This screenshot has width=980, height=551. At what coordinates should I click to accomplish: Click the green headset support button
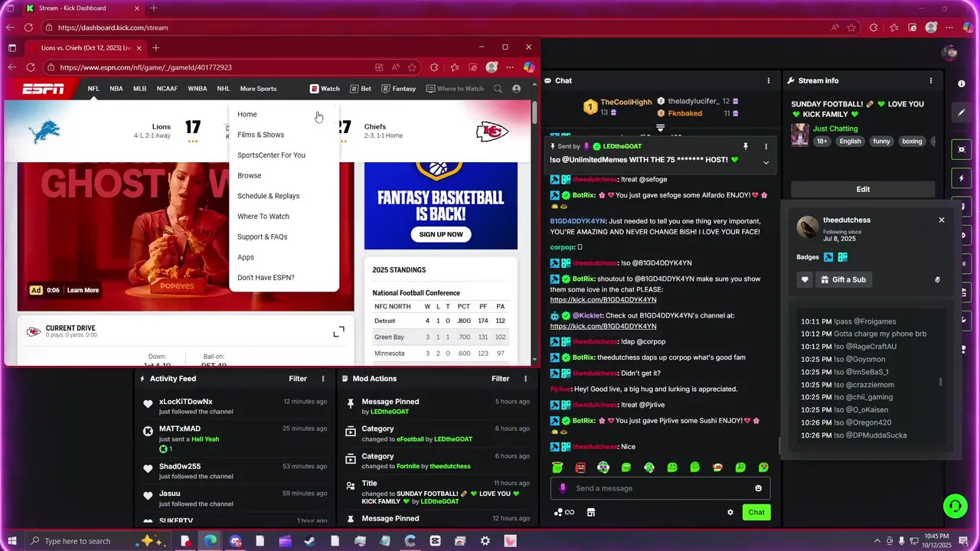tap(955, 506)
